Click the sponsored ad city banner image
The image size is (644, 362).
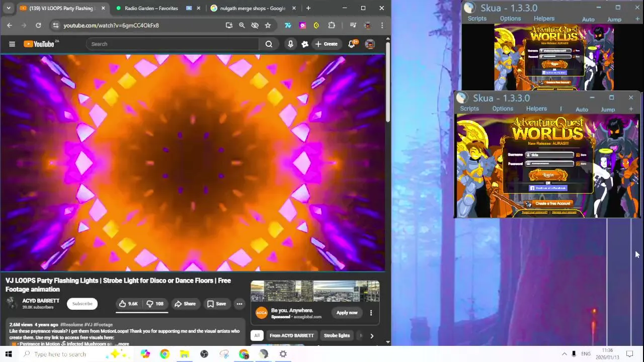[315, 292]
